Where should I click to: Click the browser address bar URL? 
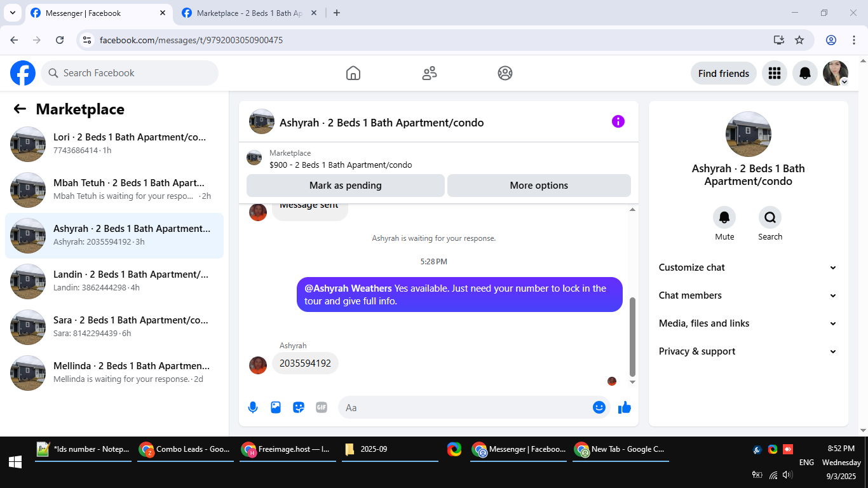pyautogui.click(x=191, y=40)
